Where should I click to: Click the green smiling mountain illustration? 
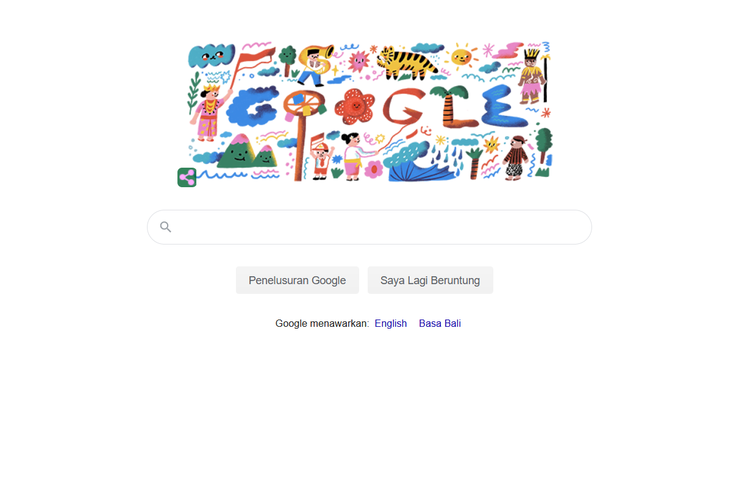coord(237,152)
